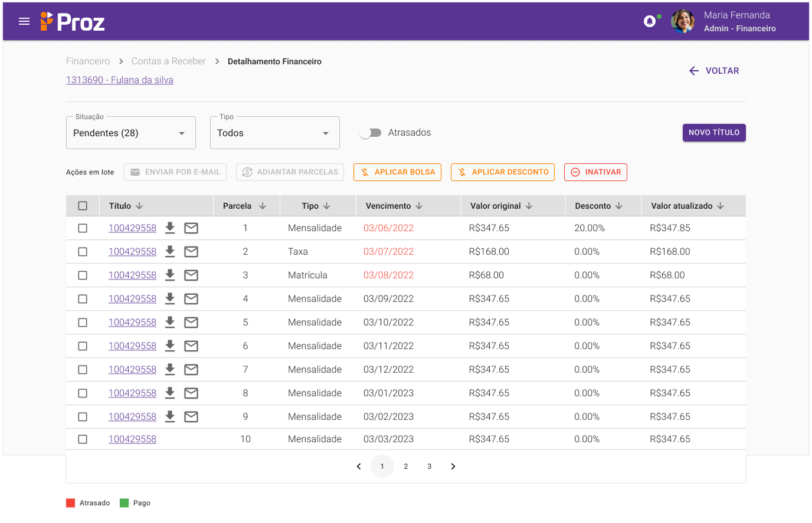
Task: Send email for parcela 9 row
Action: coord(191,417)
